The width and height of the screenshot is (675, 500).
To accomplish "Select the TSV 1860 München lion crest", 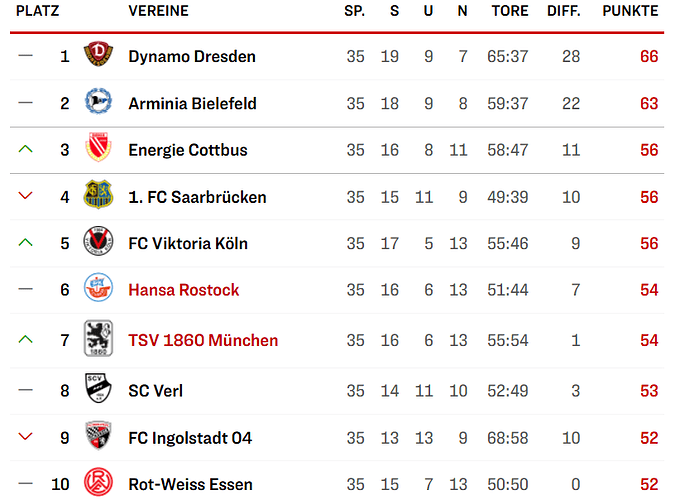I will (x=98, y=338).
